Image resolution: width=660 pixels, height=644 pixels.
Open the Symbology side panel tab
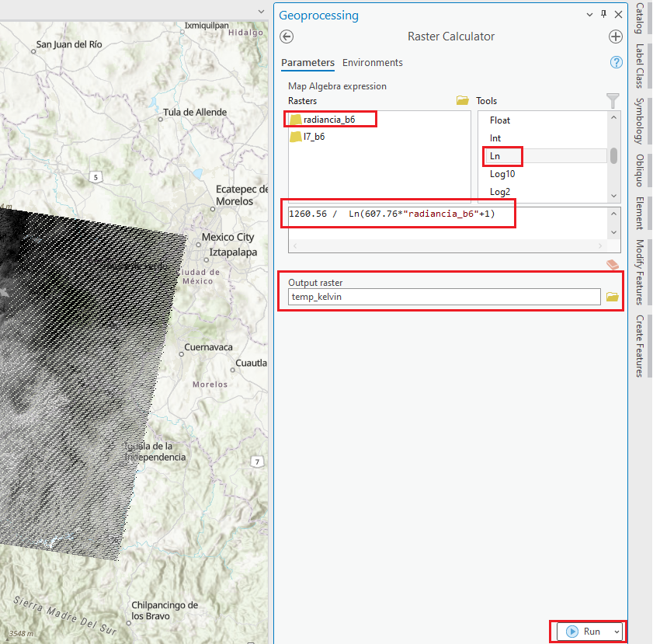tap(639, 120)
